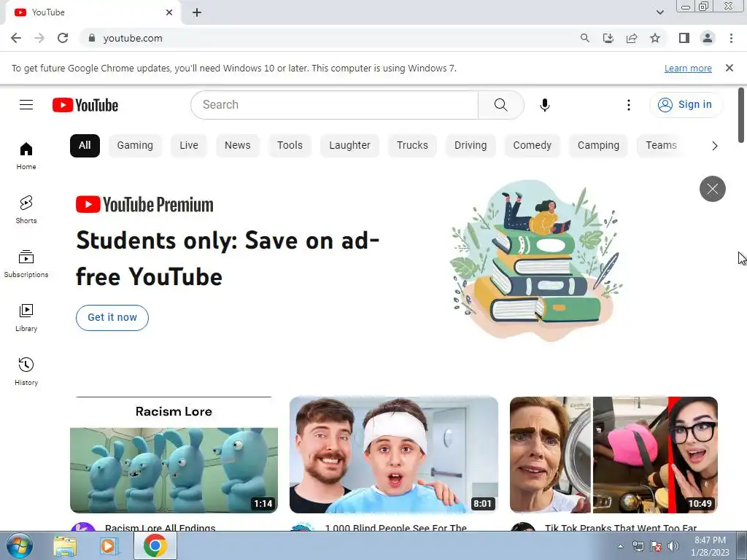Share this page icon in address bar
This screenshot has width=747, height=560.
pyautogui.click(x=632, y=38)
